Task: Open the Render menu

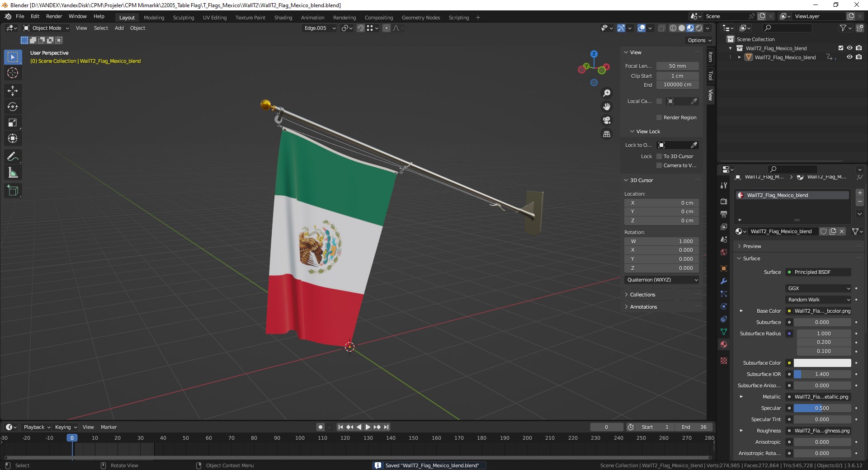Action: coord(54,16)
